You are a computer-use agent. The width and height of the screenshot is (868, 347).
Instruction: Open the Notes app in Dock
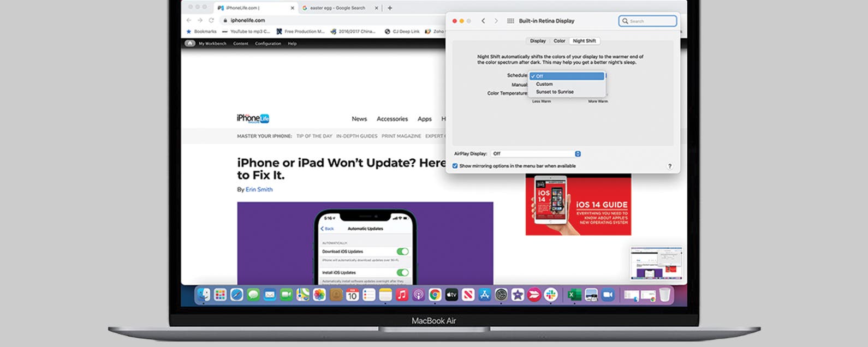385,295
